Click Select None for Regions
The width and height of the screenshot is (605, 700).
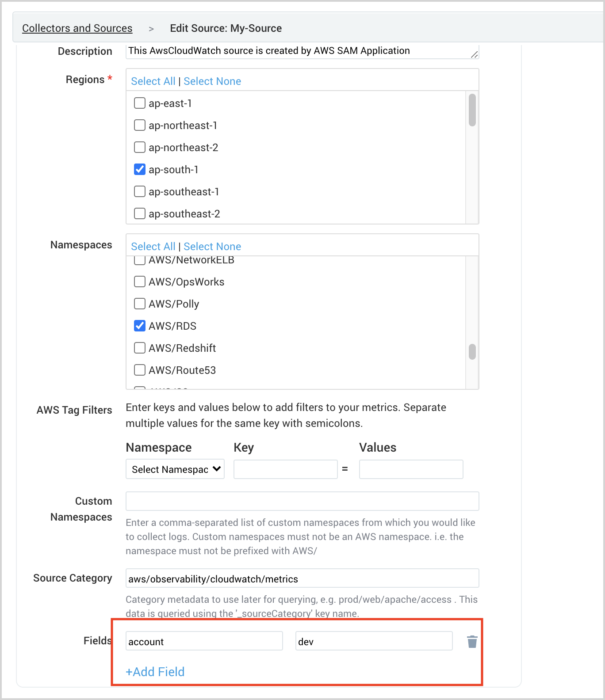[212, 81]
